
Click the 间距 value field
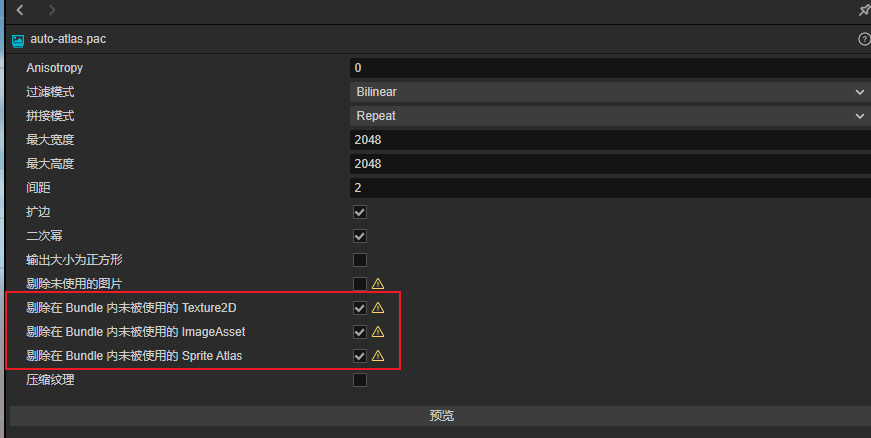[610, 188]
